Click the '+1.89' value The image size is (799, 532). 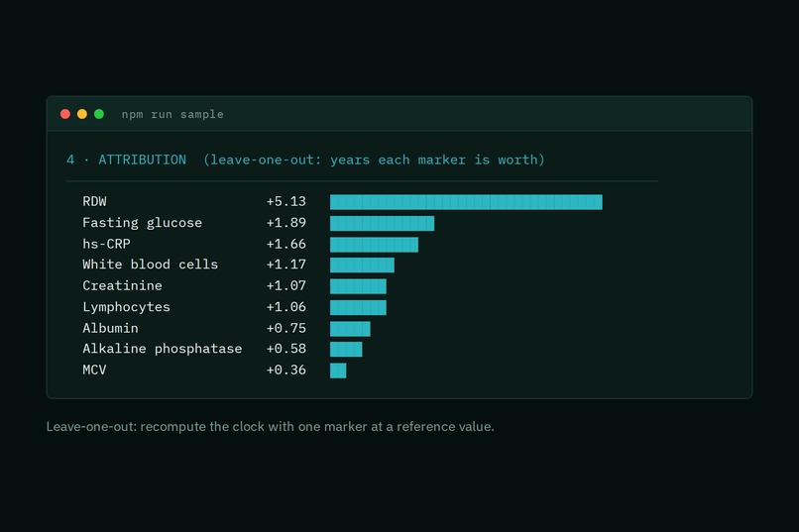285,223
